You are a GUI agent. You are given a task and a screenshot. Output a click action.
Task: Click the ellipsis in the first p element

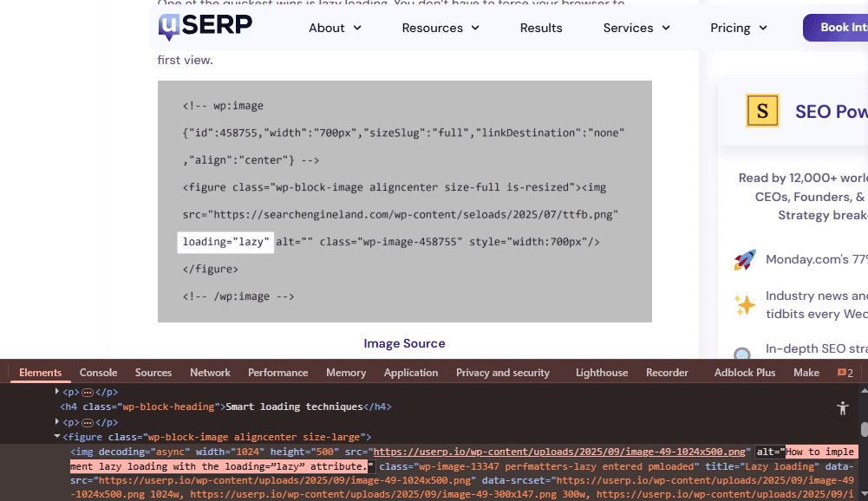tap(88, 393)
